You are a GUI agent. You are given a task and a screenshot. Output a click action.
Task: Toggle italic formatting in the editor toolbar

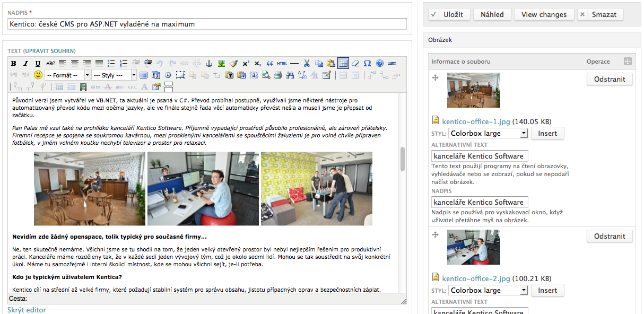(25, 64)
